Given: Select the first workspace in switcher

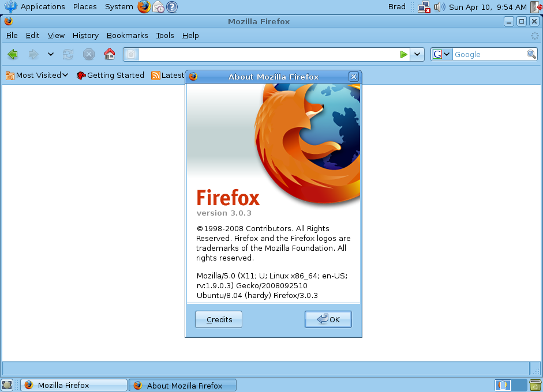Looking at the screenshot, I should (503, 385).
